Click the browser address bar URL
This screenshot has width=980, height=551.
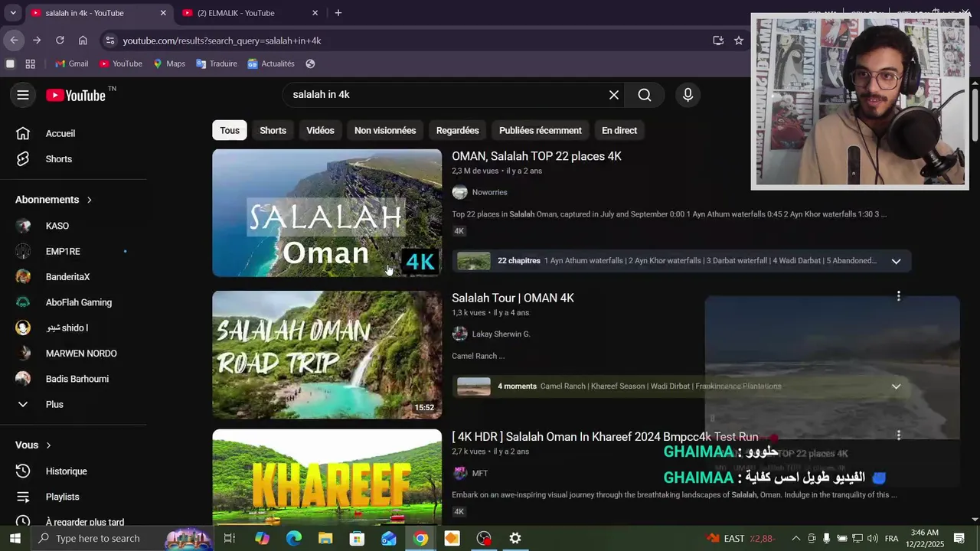point(222,41)
